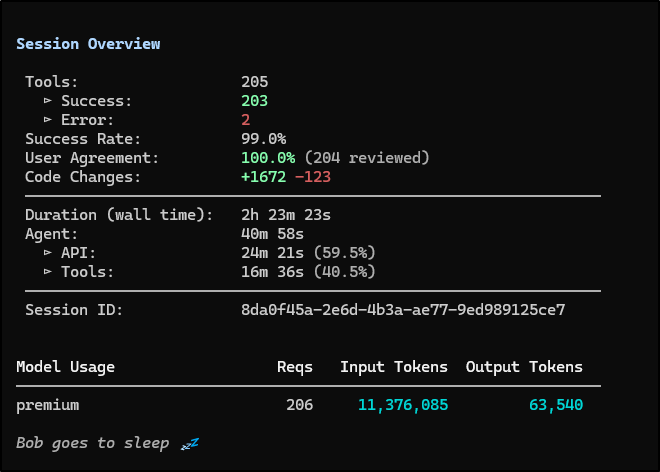The width and height of the screenshot is (660, 472).
Task: Select the 11,376,085 input tokens value
Action: tap(403, 405)
